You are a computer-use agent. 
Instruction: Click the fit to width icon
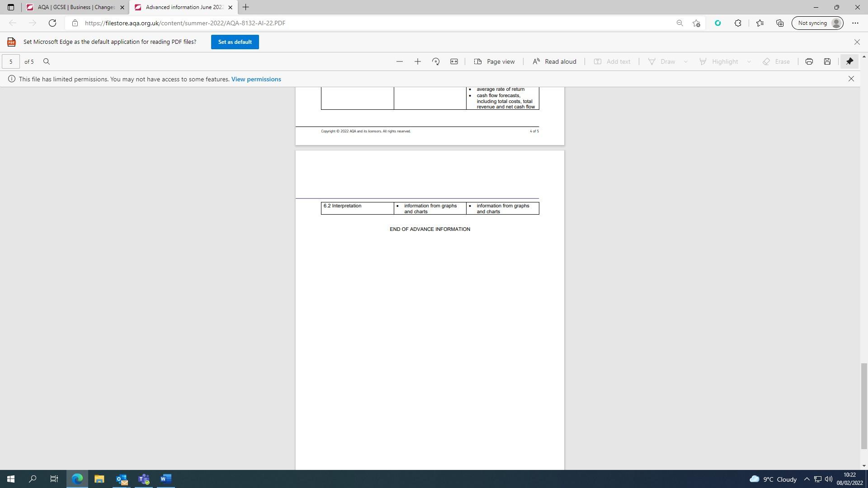click(x=454, y=61)
